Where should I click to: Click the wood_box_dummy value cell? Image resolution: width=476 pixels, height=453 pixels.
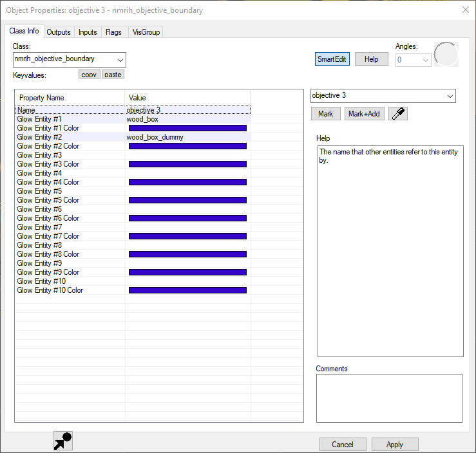pos(188,137)
